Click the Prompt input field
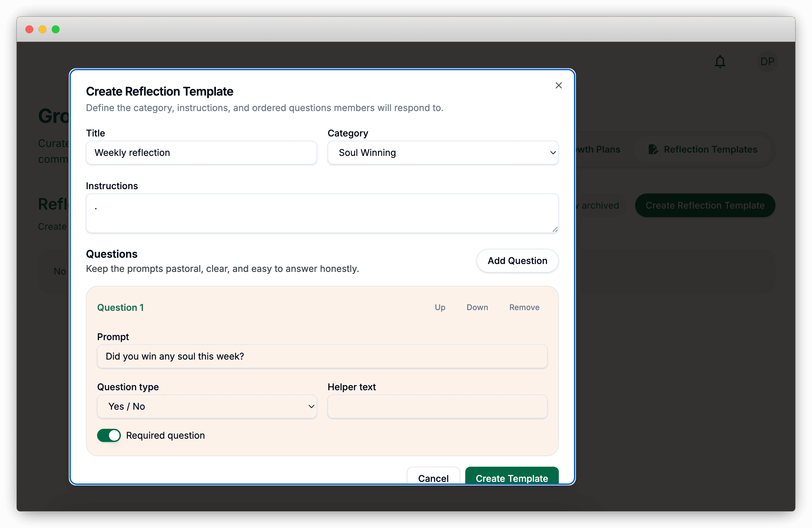The height and width of the screenshot is (528, 812). pyautogui.click(x=322, y=356)
